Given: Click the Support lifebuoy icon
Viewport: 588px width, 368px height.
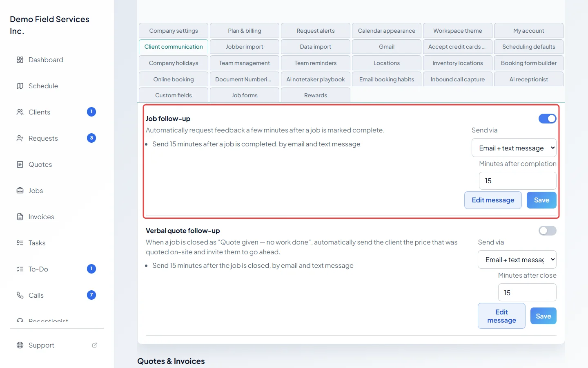Looking at the screenshot, I should click(x=20, y=345).
